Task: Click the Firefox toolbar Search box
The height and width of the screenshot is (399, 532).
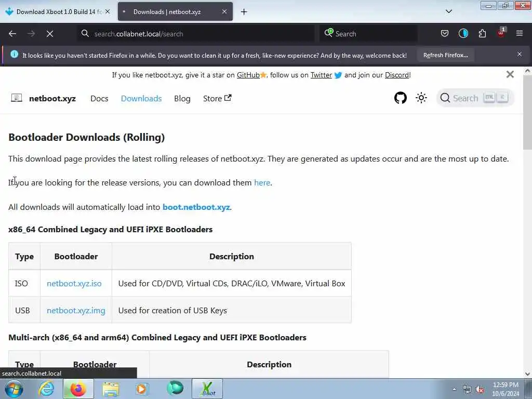Action: point(369,34)
